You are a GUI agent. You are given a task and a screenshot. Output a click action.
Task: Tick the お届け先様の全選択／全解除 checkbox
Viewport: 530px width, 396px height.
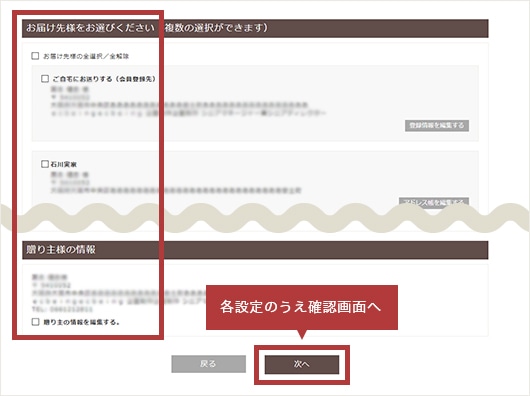(35, 56)
